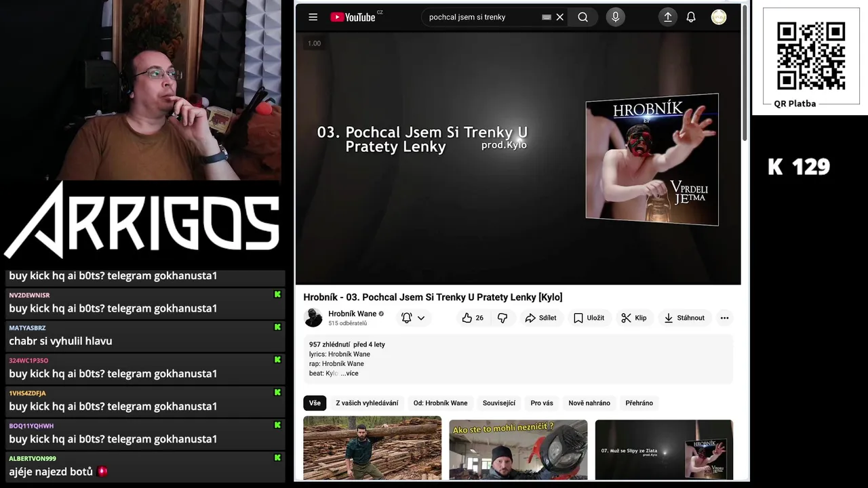Screen dimensions: 868x488
Task: Open the lumber pile video thumbnail
Action: pos(372,449)
